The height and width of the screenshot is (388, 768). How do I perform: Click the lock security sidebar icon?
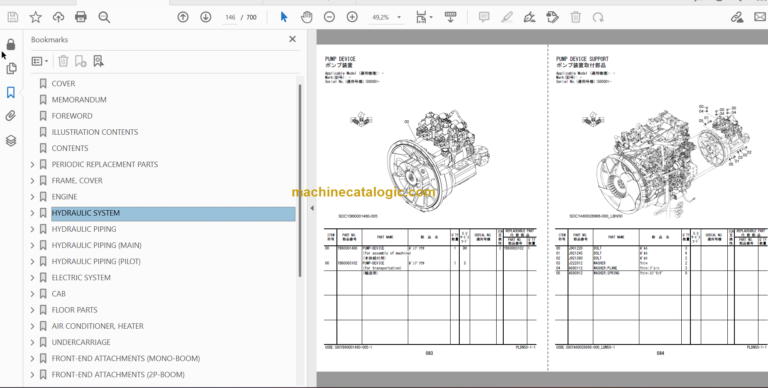point(11,45)
